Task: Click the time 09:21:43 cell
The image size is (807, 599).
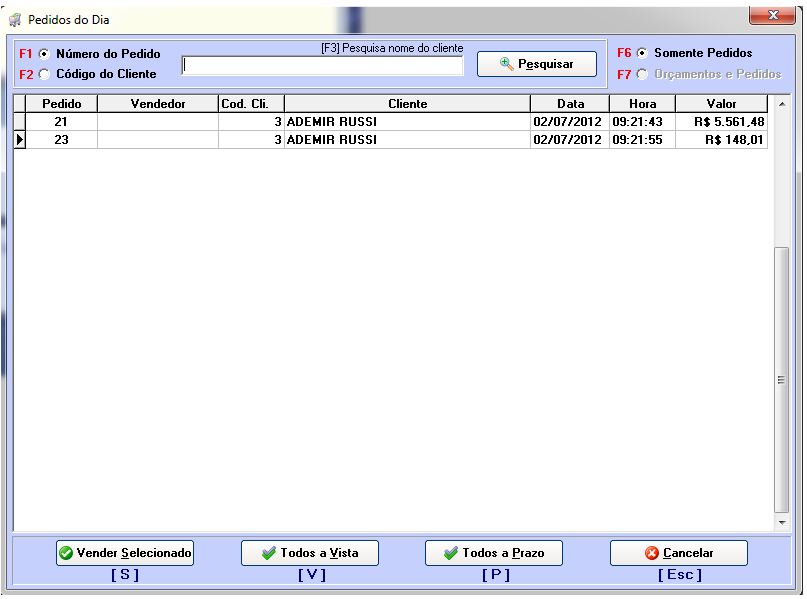Action: coord(642,122)
